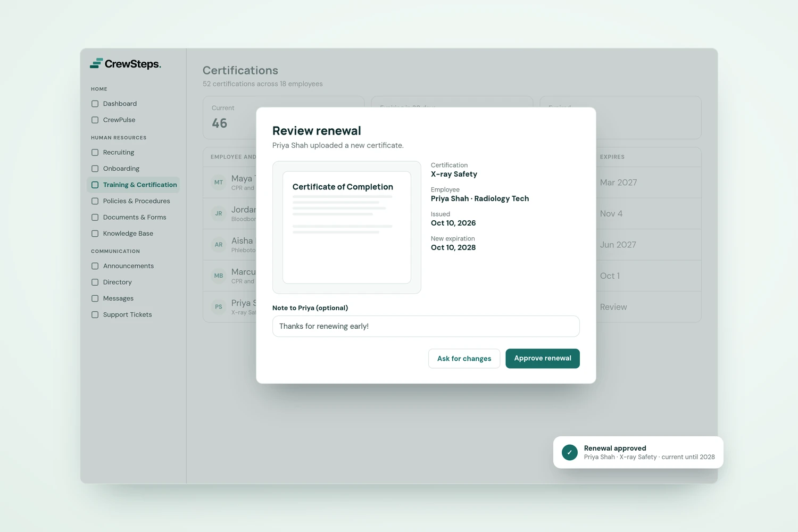Click the Ask for changes button
Image resolution: width=798 pixels, height=532 pixels.
pos(464,359)
